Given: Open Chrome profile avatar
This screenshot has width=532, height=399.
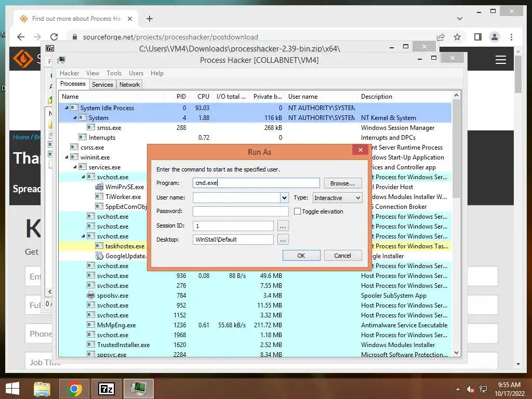Looking at the screenshot, I should pyautogui.click(x=495, y=37).
